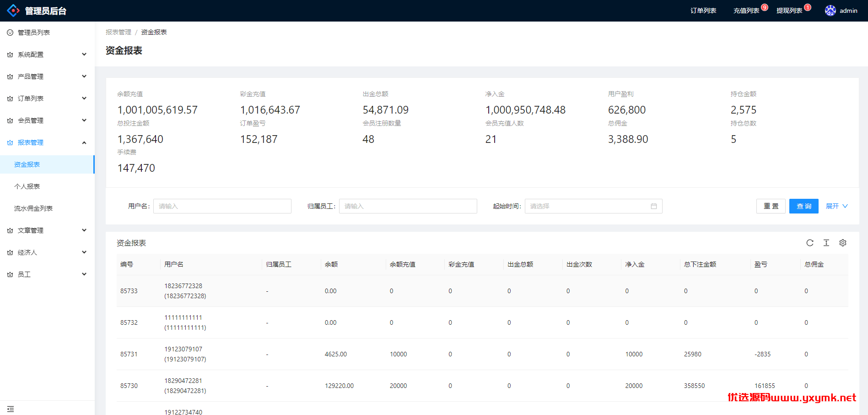The width and height of the screenshot is (868, 415).
Task: Expand the 员工 menu chevron
Action: point(84,274)
